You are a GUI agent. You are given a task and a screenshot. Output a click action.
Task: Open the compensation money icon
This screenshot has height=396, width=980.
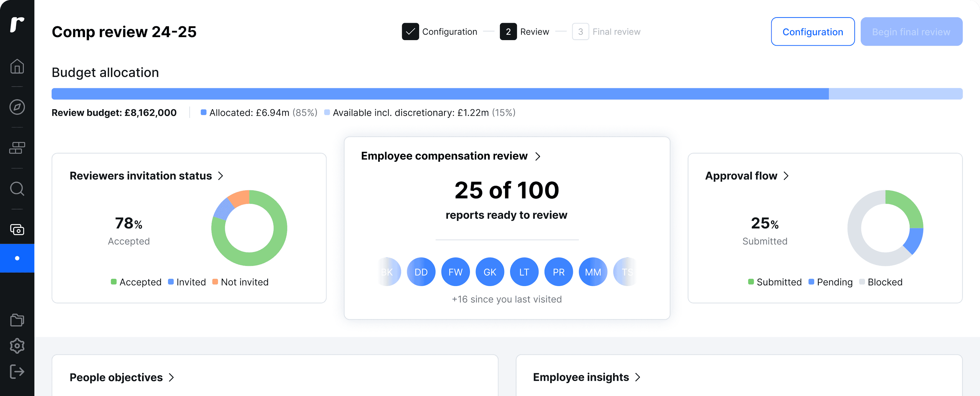point(17,230)
